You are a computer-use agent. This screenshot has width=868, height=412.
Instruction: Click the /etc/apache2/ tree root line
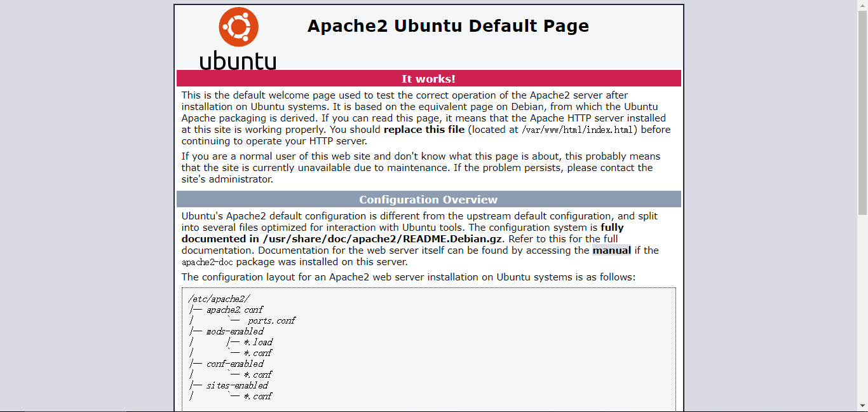pyautogui.click(x=219, y=299)
